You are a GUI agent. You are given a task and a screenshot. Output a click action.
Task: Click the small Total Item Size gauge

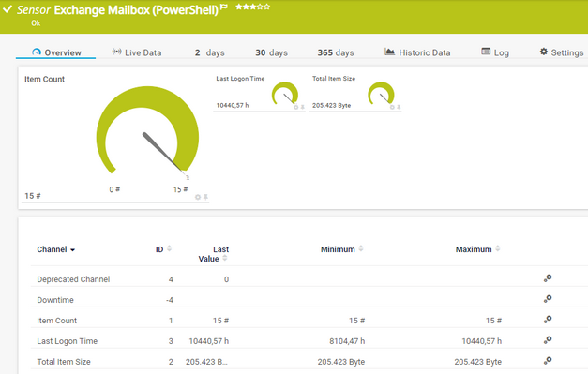381,94
